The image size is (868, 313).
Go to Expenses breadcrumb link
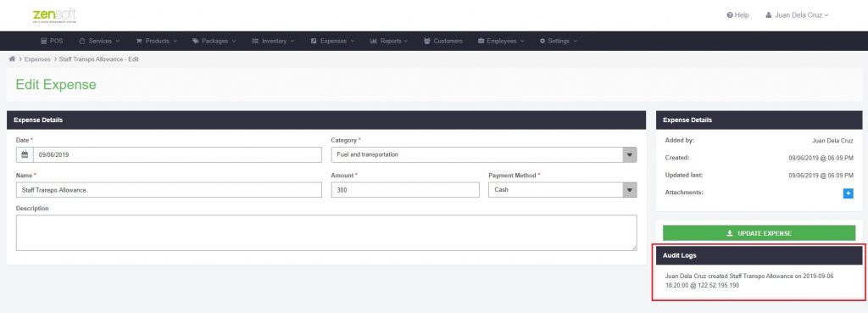click(37, 59)
